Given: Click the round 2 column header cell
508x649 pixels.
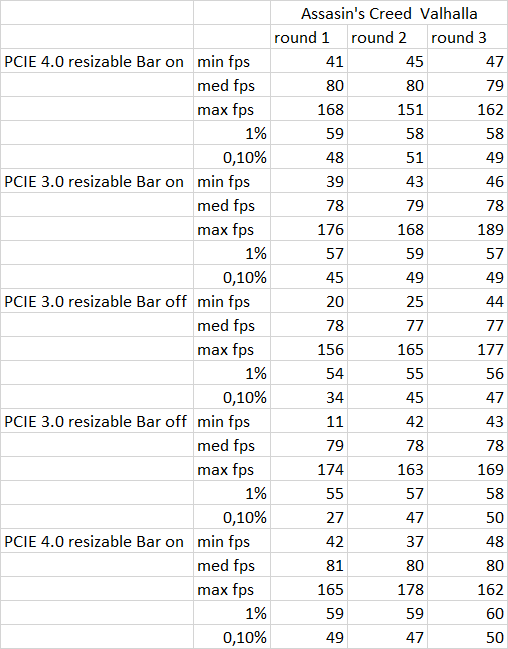Looking at the screenshot, I should pyautogui.click(x=388, y=37).
